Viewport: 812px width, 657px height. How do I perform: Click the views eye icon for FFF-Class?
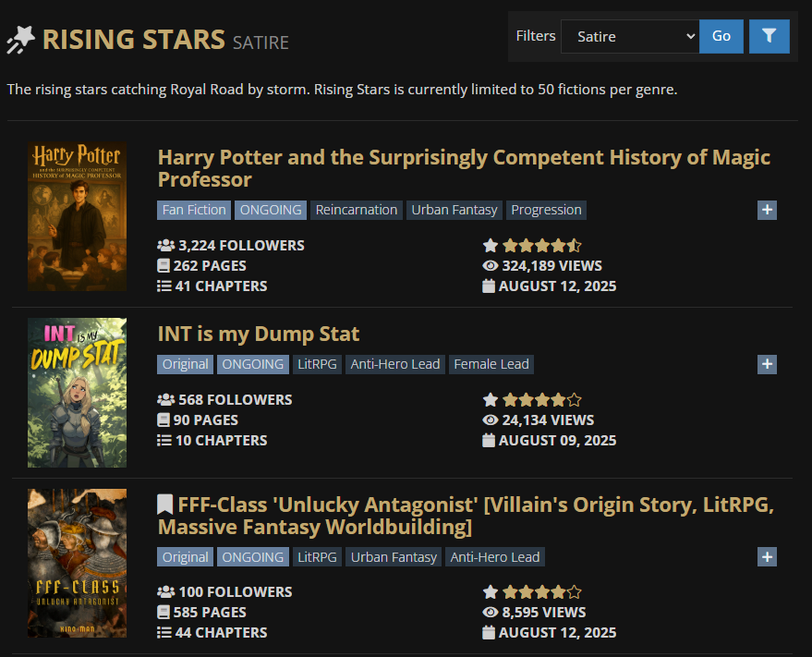click(491, 612)
